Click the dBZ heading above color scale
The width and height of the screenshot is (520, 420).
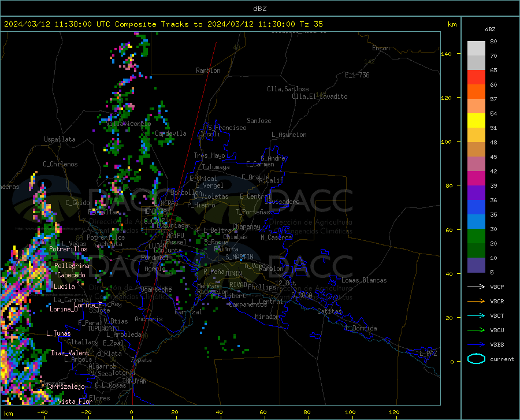click(490, 29)
